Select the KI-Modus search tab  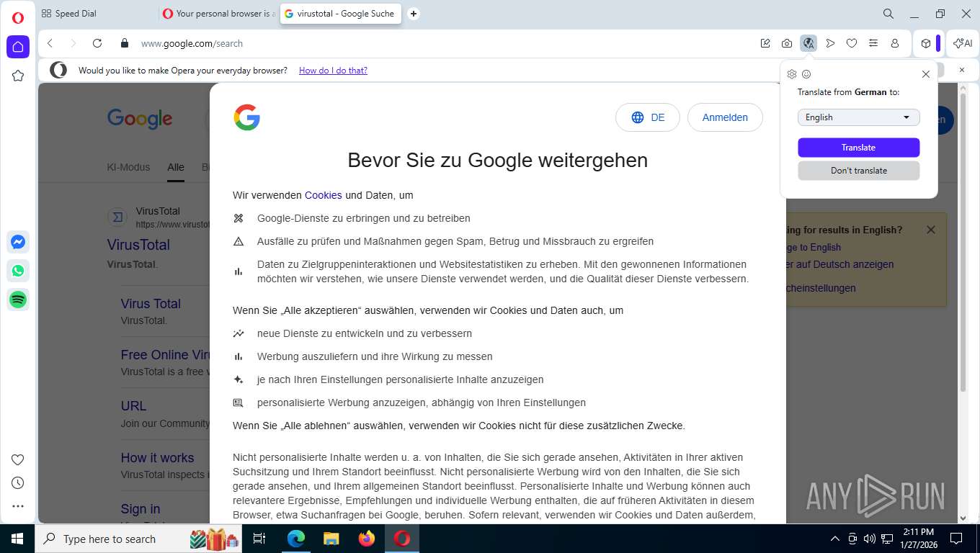point(128,167)
